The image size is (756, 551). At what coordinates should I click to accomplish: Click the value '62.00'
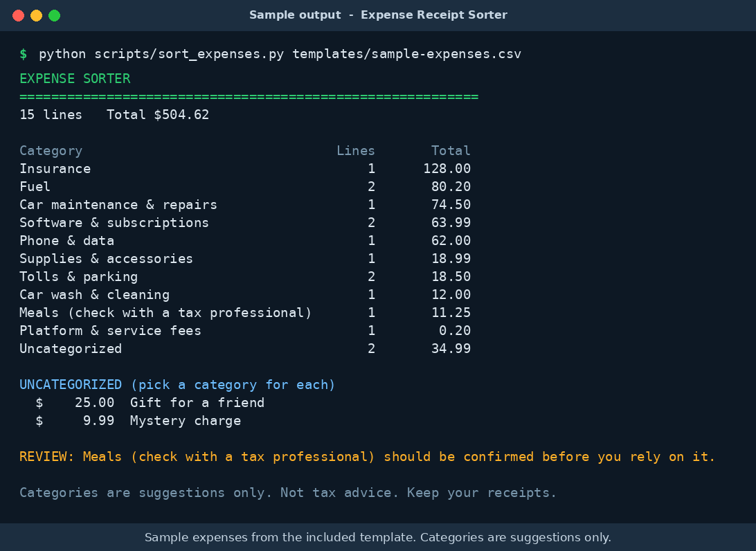coord(451,241)
